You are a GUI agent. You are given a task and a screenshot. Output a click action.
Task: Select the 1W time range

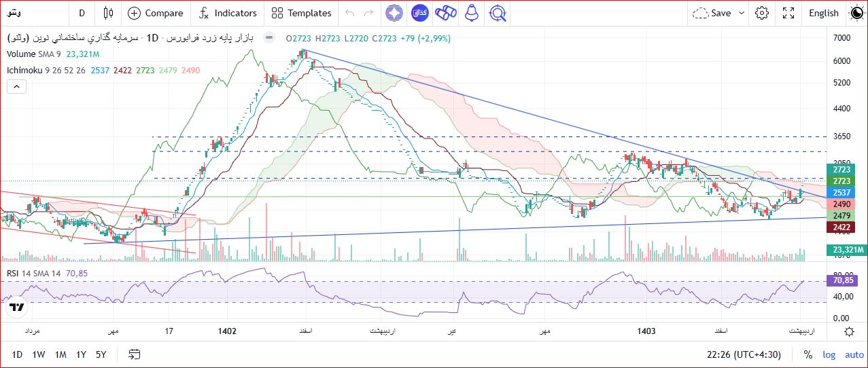point(39,354)
